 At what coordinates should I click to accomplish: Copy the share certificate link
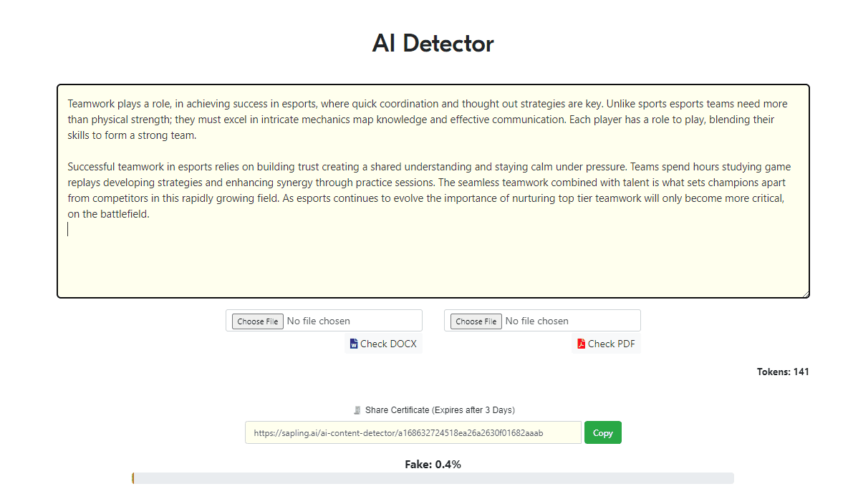click(602, 432)
